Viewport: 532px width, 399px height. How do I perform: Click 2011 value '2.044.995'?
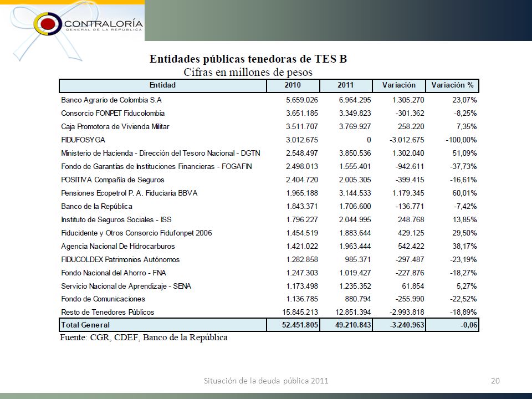(355, 219)
